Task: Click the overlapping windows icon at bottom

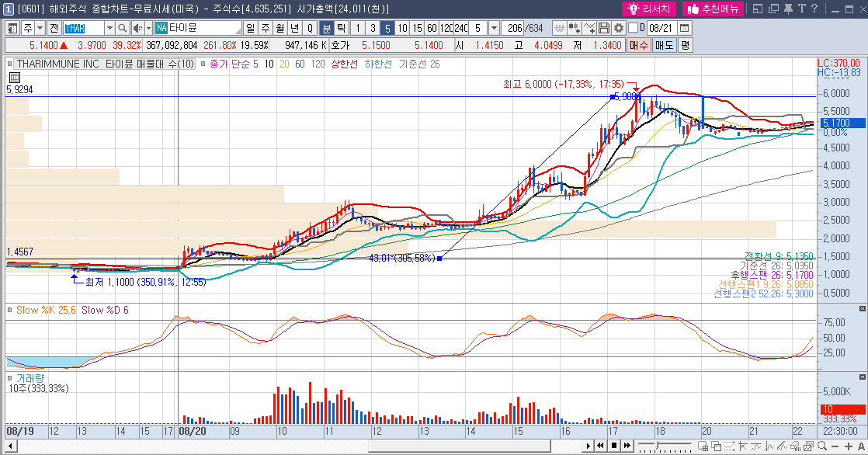Action: click(x=717, y=446)
